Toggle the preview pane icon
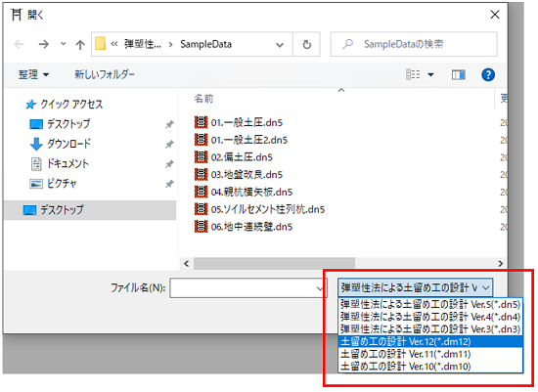Image resolution: width=538 pixels, height=392 pixels. tap(459, 74)
